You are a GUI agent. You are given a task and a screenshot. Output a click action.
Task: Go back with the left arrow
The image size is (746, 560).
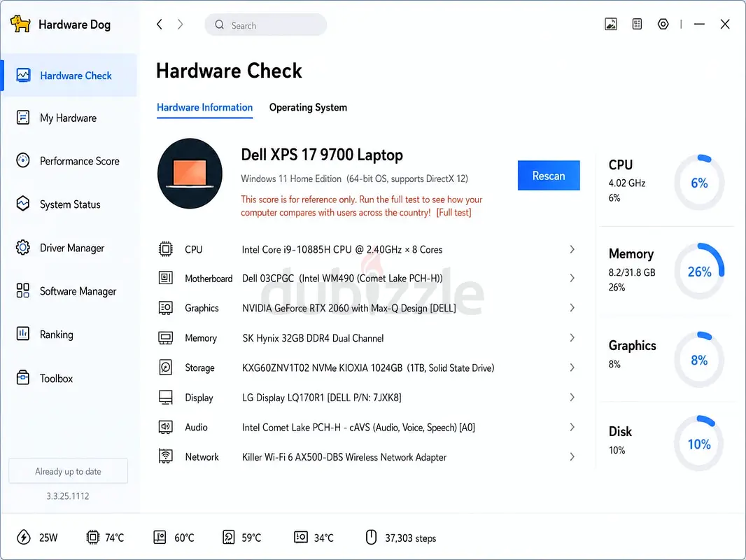pyautogui.click(x=160, y=24)
